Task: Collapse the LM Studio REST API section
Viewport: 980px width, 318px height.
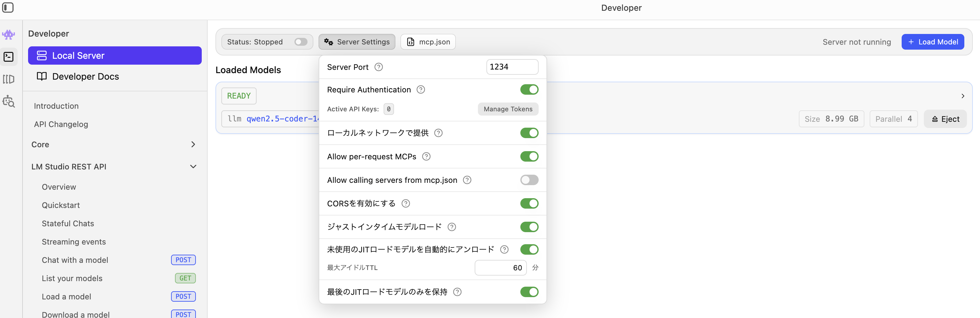Action: [193, 167]
